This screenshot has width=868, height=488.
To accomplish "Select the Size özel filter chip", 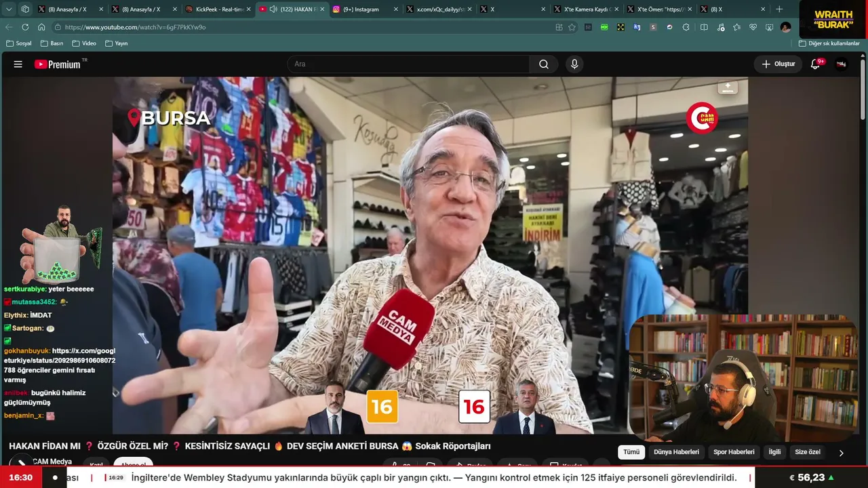I will click(808, 452).
